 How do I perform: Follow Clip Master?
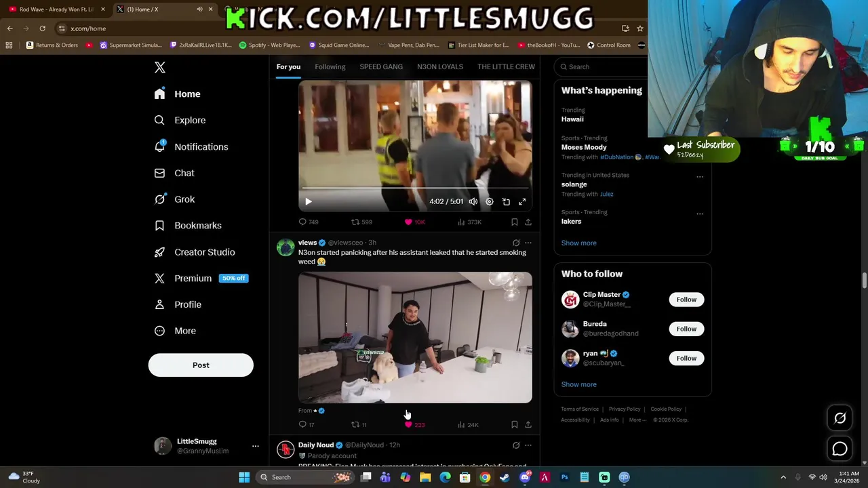(x=686, y=300)
